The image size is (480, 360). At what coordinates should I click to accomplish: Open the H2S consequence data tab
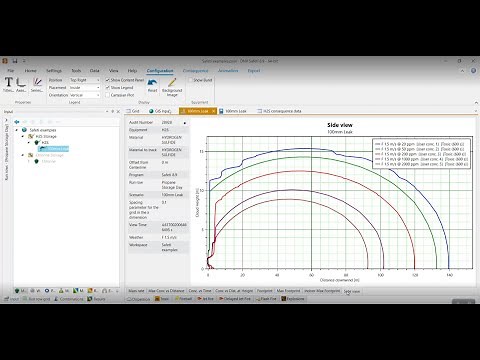[279, 111]
